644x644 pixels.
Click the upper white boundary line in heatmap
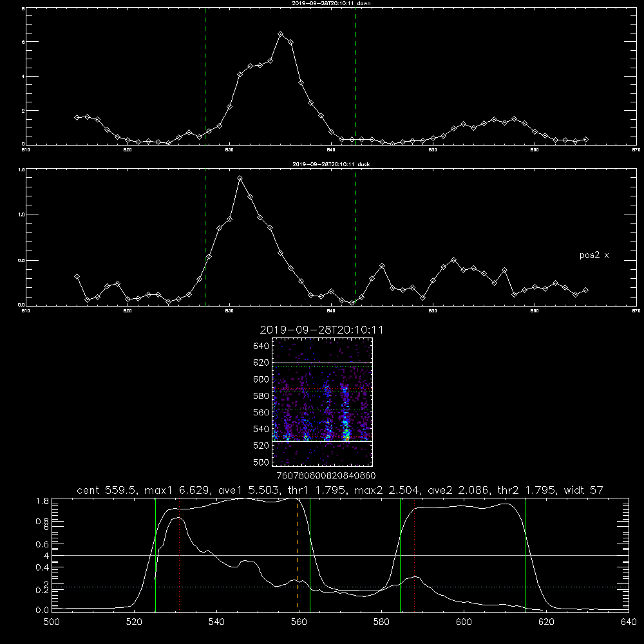322,363
